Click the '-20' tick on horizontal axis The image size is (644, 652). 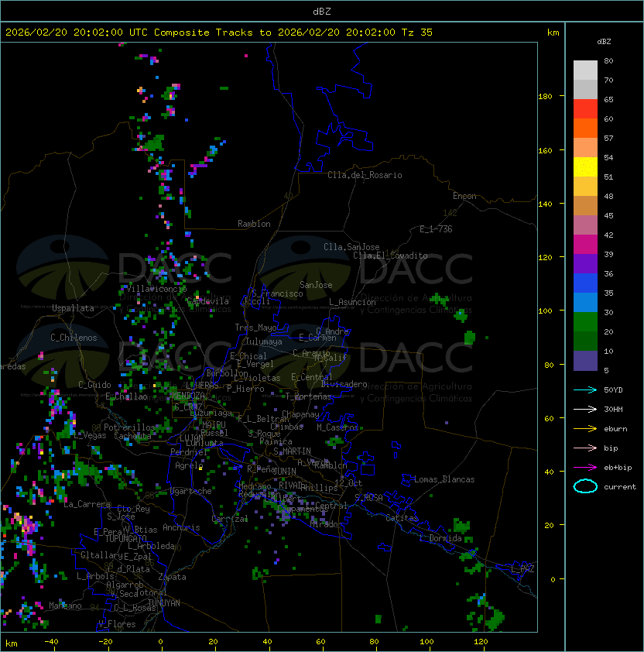(105, 642)
